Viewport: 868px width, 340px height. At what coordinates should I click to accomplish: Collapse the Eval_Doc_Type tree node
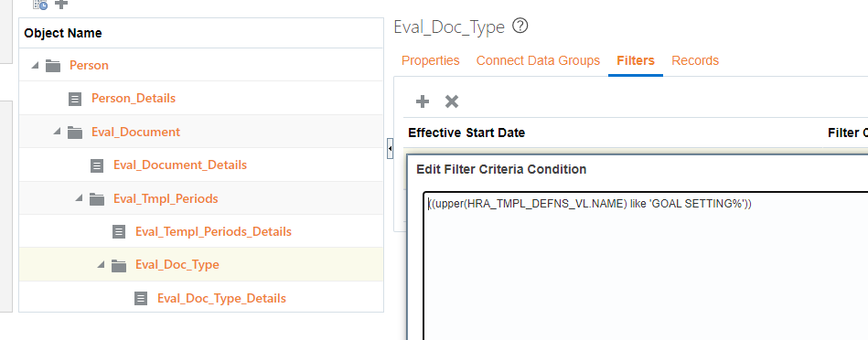102,264
